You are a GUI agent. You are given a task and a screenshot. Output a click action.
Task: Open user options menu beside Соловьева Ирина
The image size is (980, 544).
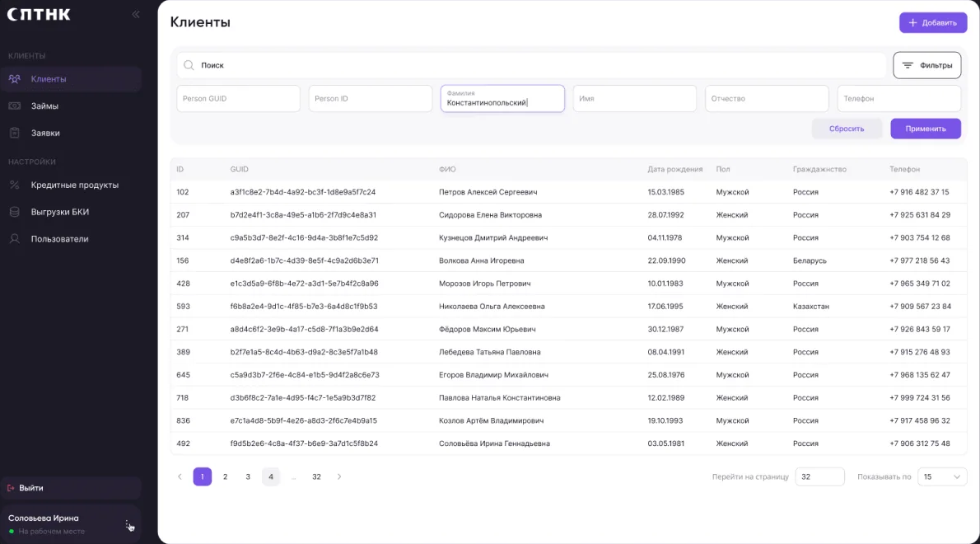click(x=127, y=524)
